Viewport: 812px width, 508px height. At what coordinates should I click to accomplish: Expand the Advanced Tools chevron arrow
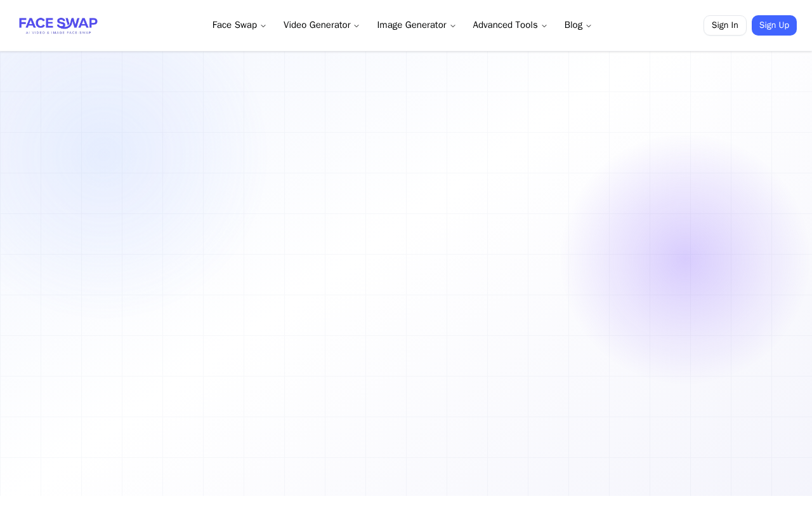[x=544, y=26]
